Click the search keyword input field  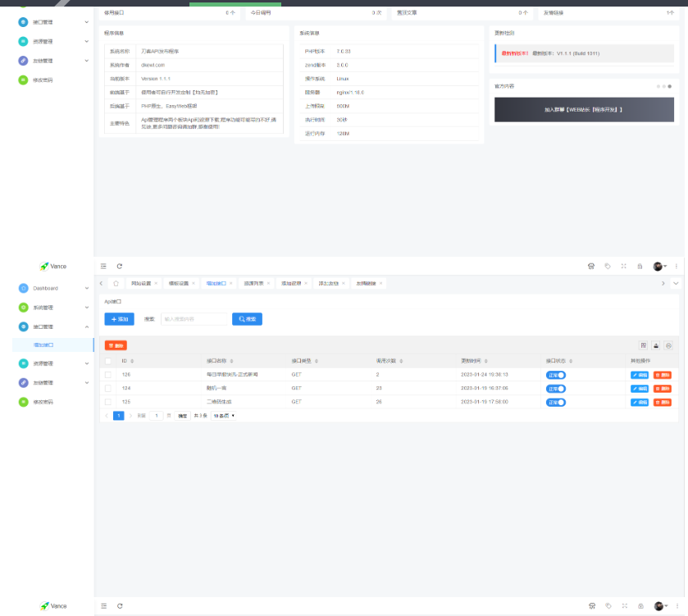194,318
